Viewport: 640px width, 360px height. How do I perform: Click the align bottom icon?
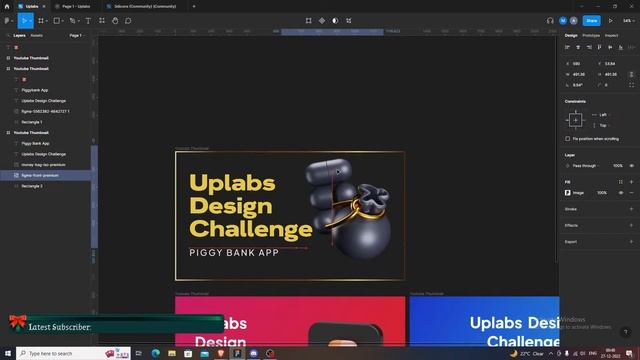coord(621,48)
